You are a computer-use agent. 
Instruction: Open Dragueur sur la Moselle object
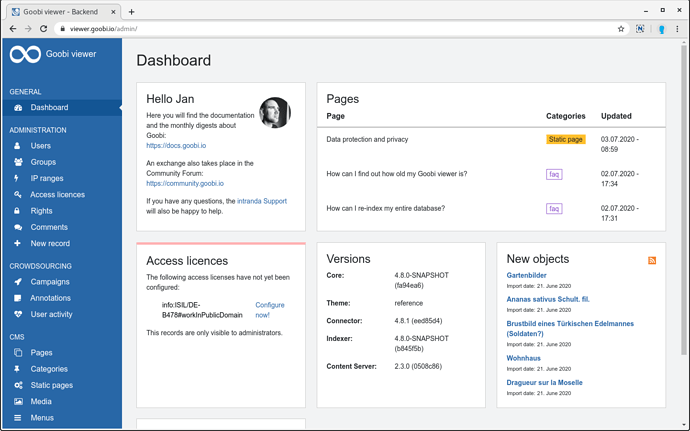point(544,383)
